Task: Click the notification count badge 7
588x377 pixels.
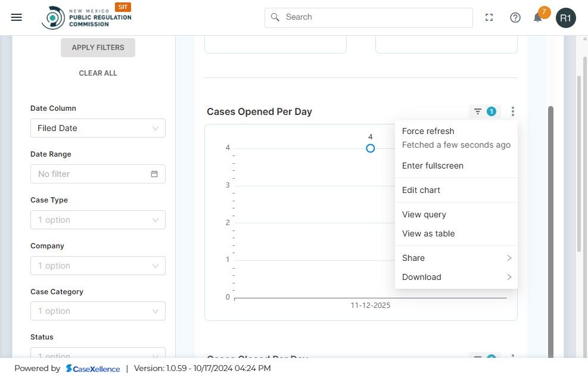Action: [544, 12]
